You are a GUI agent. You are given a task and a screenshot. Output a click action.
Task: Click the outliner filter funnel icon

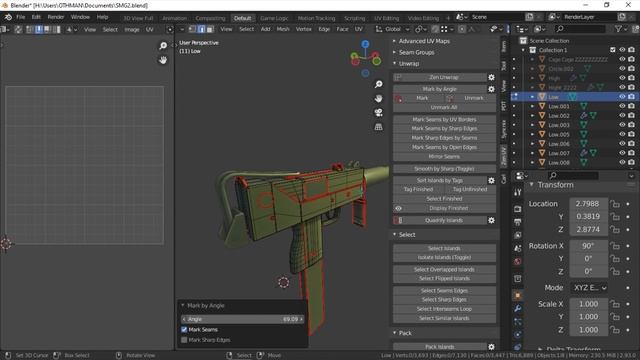coord(619,29)
